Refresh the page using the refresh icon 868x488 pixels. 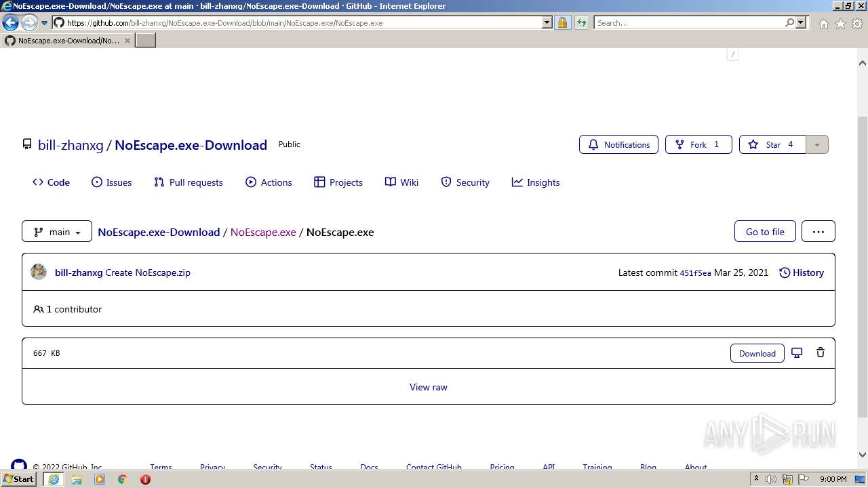pyautogui.click(x=581, y=23)
